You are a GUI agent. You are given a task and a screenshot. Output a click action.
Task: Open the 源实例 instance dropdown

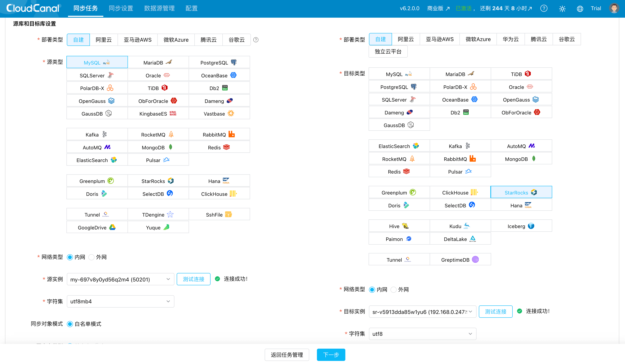pyautogui.click(x=121, y=279)
